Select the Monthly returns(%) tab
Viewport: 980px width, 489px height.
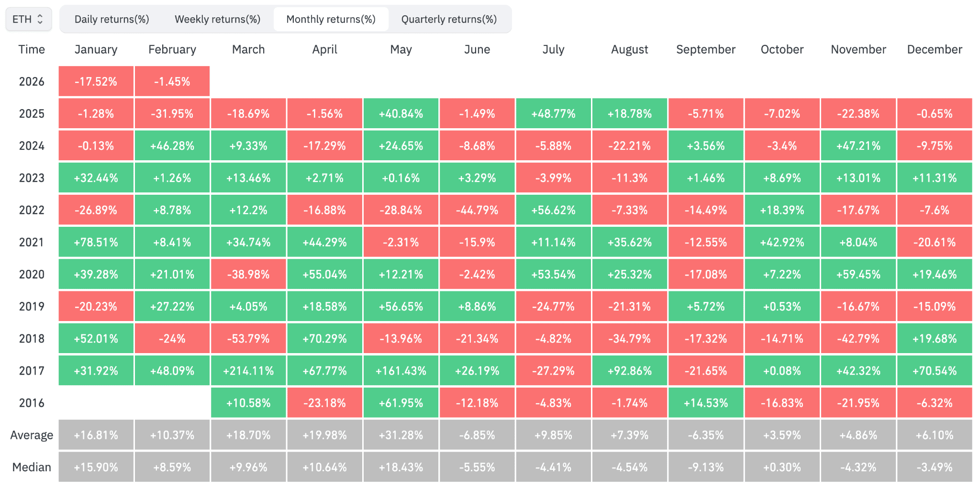click(331, 19)
